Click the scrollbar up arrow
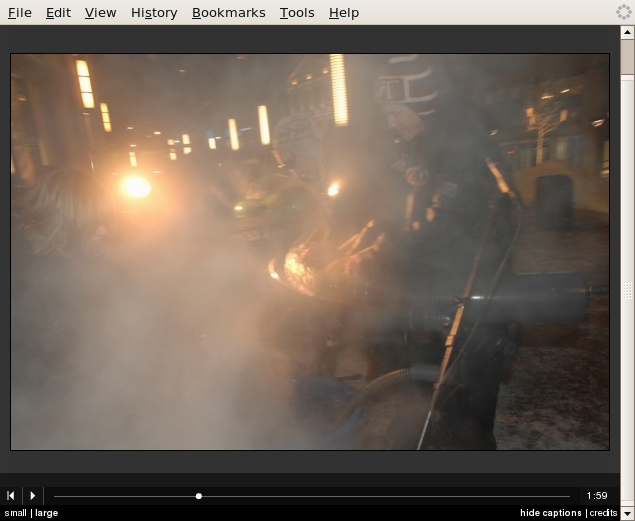This screenshot has width=635, height=521. coord(627,32)
